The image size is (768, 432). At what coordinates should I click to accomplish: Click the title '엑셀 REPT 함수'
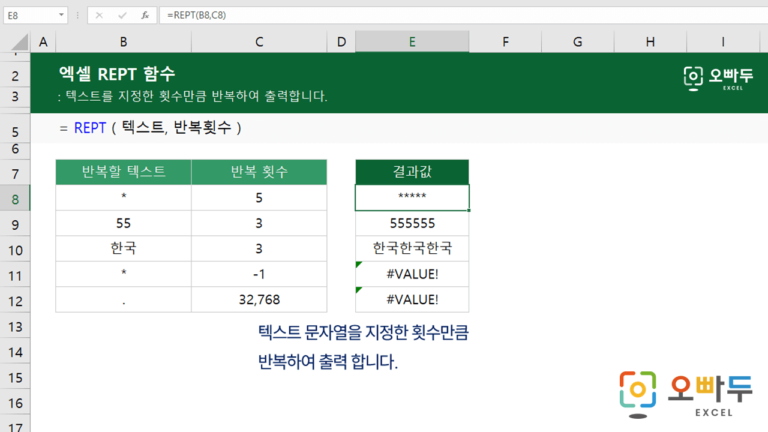coord(117,74)
